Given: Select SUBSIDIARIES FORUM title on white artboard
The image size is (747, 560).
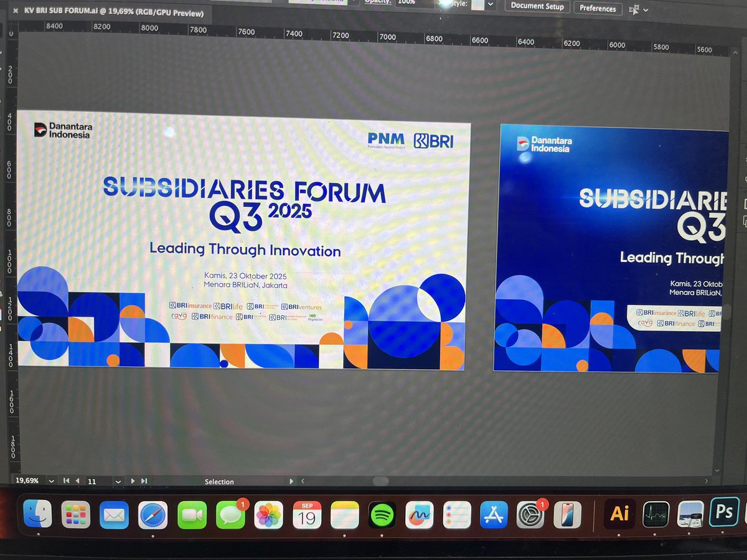Looking at the screenshot, I should tap(244, 189).
